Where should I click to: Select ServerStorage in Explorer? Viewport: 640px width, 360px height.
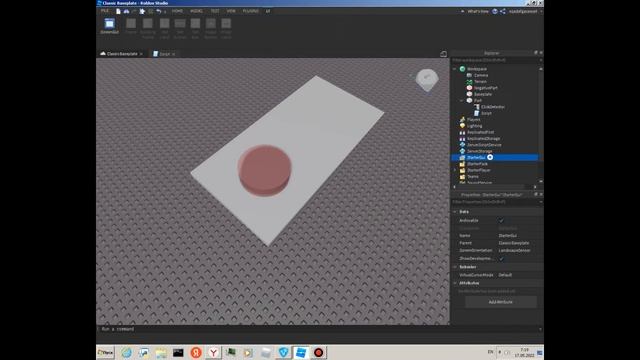[x=479, y=151]
